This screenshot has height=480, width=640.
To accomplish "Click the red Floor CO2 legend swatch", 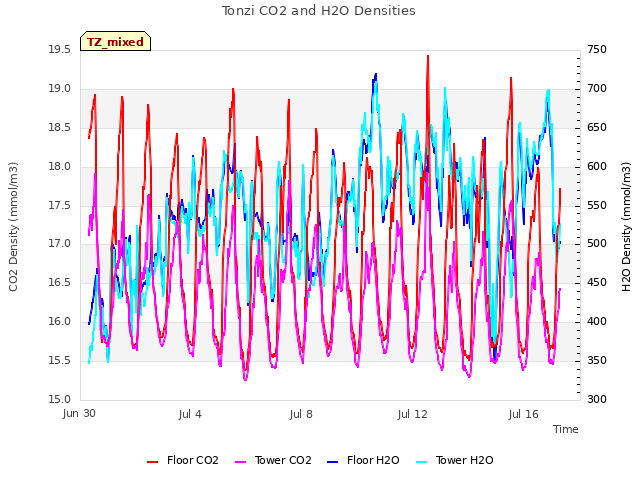I will pyautogui.click(x=152, y=462).
